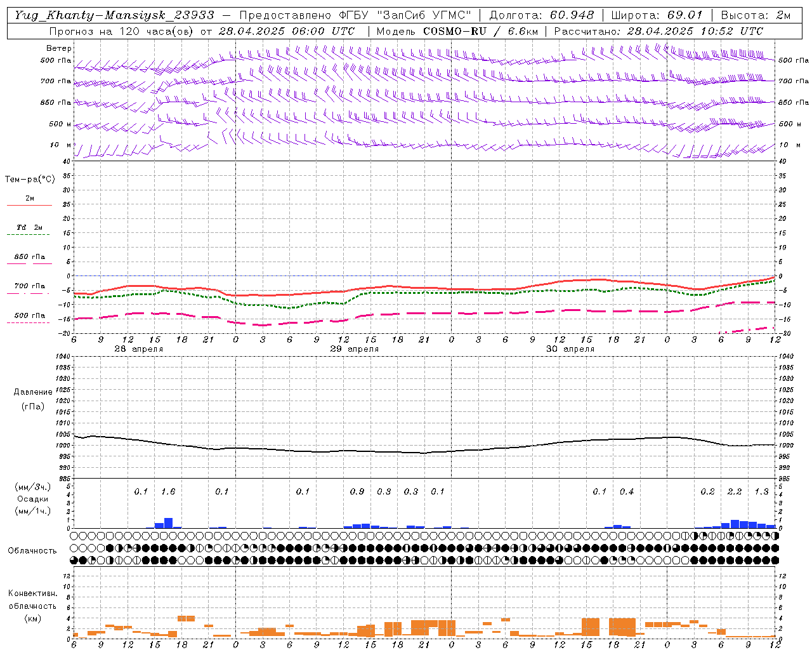Click the red line sample under the 2м legend
Viewport: 812px width, 650px height.
click(29, 205)
